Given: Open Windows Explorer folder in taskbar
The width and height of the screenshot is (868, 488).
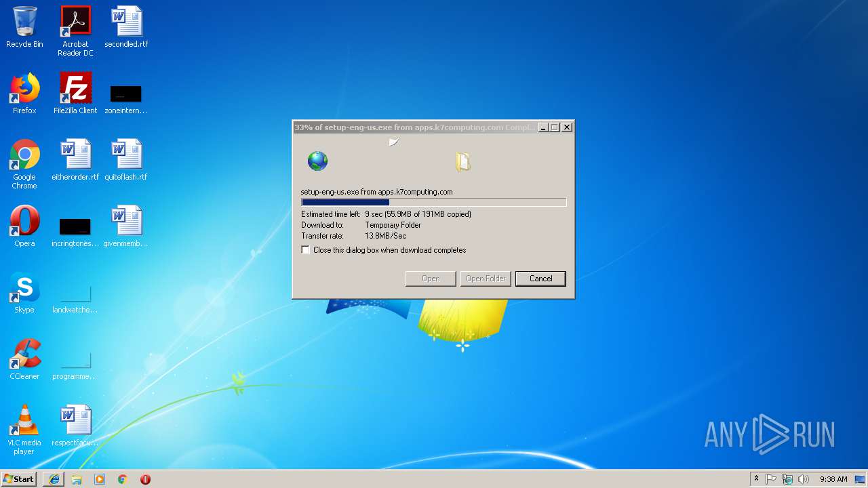Looking at the screenshot, I should click(77, 479).
